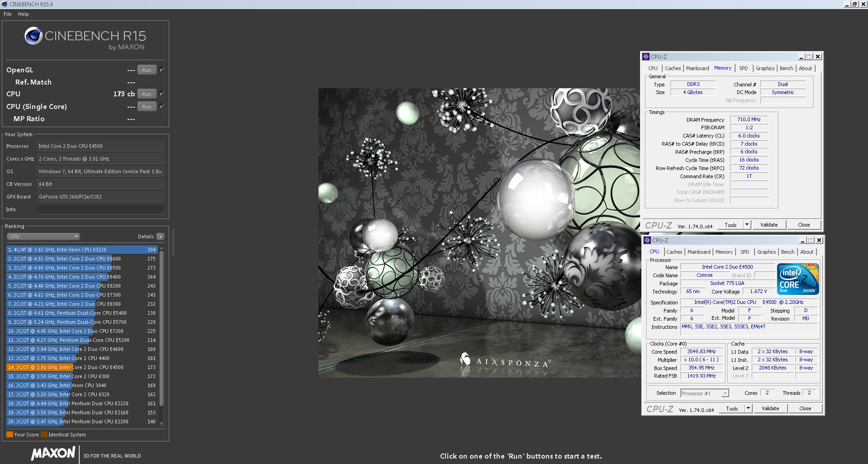Open SPD tab in lower CPU-Z
The width and height of the screenshot is (868, 464).
point(745,252)
